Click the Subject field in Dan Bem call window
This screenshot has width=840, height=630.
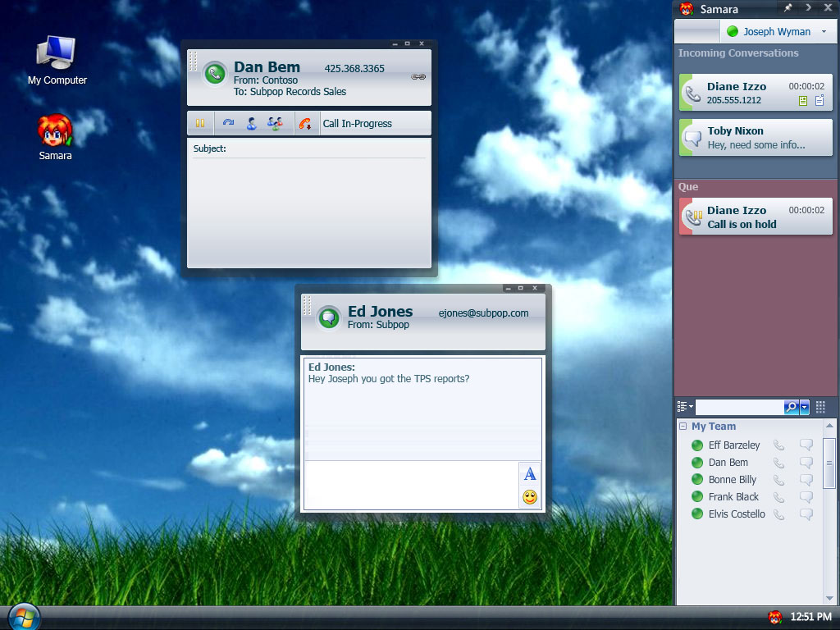309,149
